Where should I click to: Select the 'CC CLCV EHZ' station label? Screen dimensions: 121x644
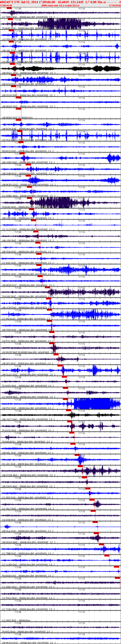pyautogui.click(x=9, y=229)
